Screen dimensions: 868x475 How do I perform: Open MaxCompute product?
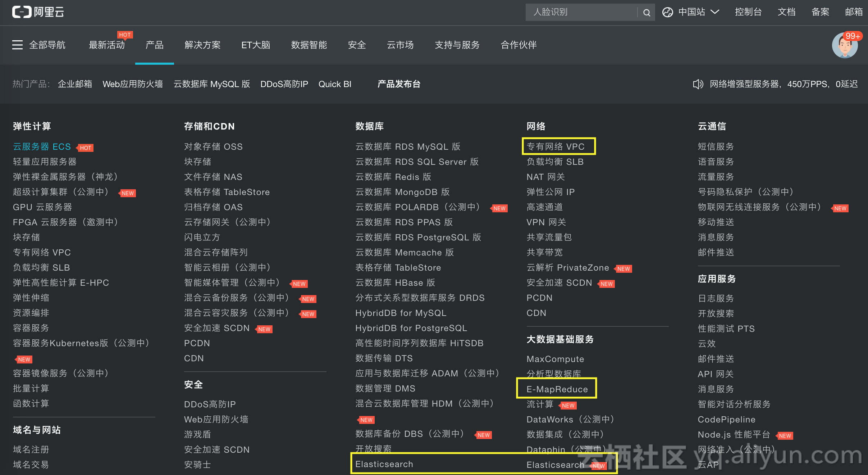pyautogui.click(x=555, y=359)
